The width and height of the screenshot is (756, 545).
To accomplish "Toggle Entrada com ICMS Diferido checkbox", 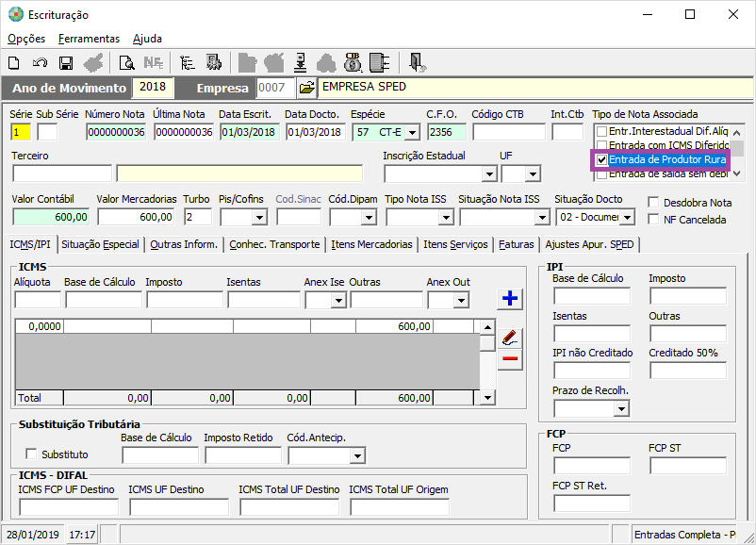I will pyautogui.click(x=601, y=145).
